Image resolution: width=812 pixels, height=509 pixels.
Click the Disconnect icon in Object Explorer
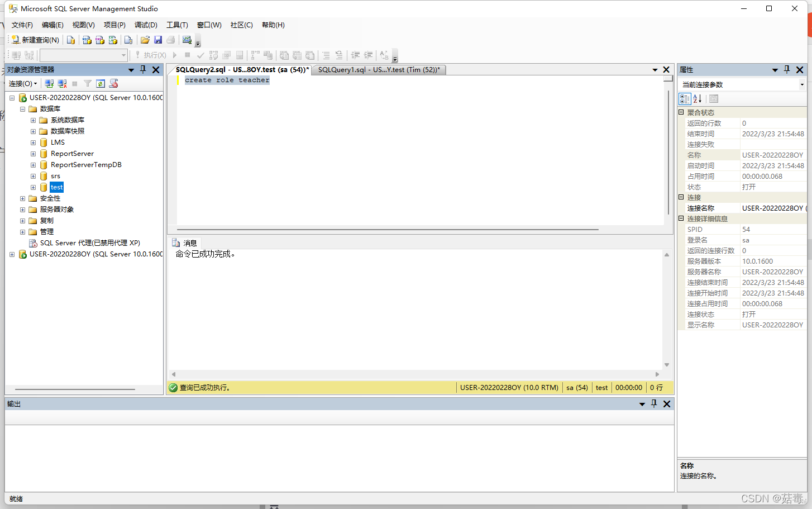[x=62, y=84]
